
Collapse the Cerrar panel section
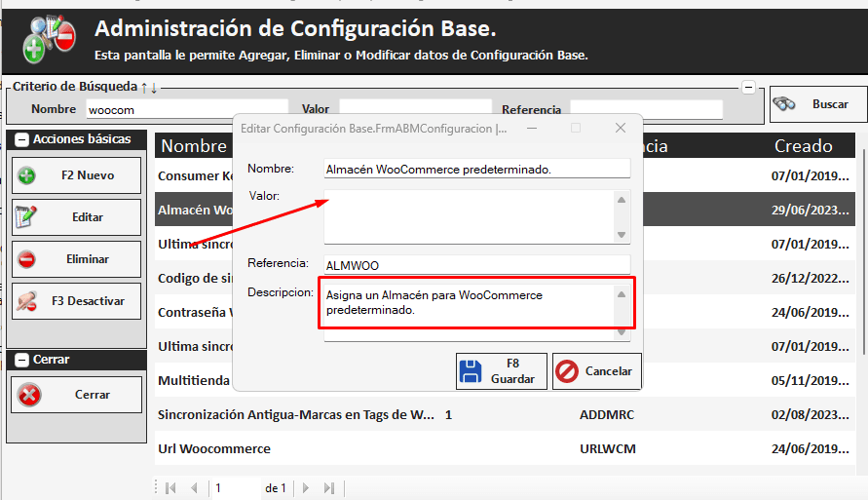[x=21, y=360]
